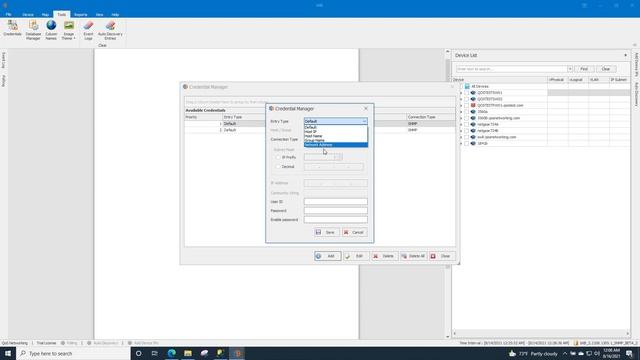640x360 pixels.
Task: Check the 3842b device checkbox
Action: pyautogui.click(x=467, y=143)
